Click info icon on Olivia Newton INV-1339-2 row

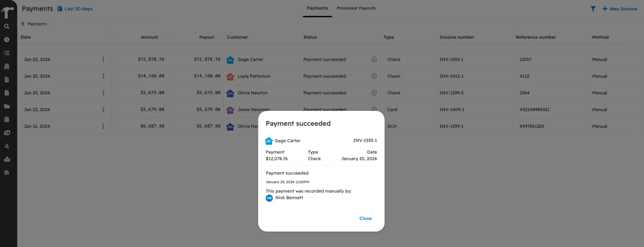click(374, 93)
